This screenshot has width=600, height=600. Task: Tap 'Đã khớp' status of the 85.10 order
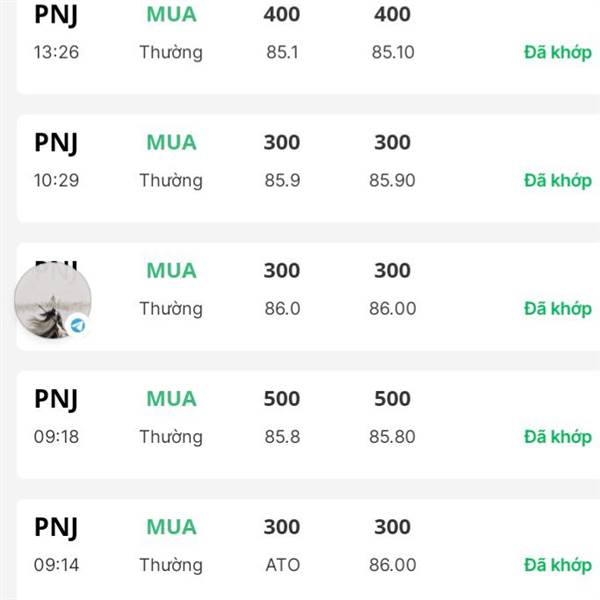tap(558, 52)
